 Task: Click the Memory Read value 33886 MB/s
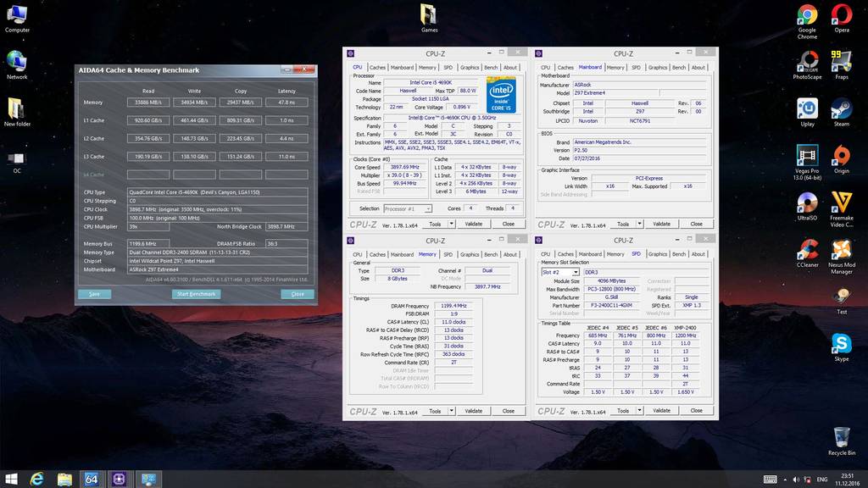pos(148,103)
